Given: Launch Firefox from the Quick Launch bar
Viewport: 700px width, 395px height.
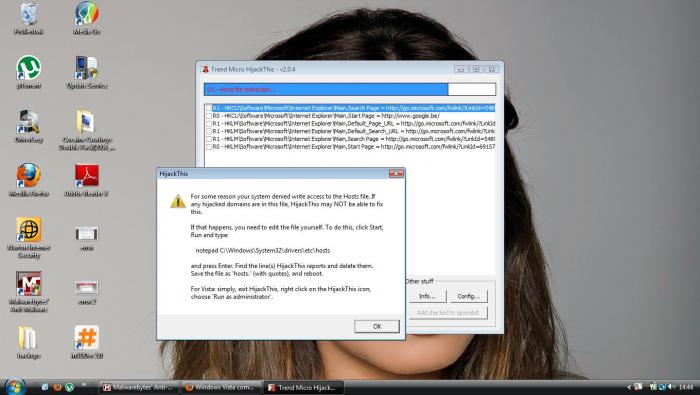Looking at the screenshot, I should click(57, 387).
